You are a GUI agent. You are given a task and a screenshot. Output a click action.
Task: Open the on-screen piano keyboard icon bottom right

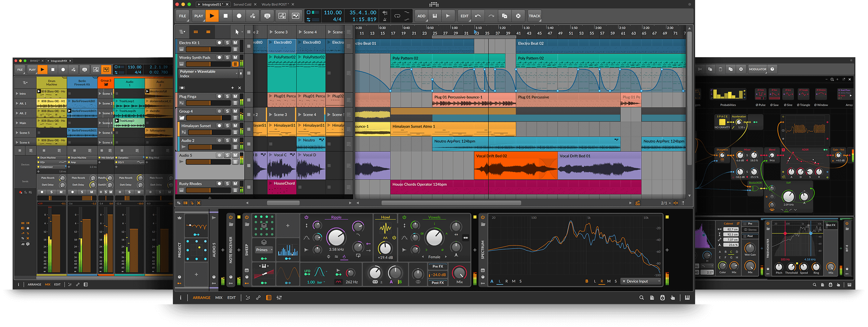point(687,298)
